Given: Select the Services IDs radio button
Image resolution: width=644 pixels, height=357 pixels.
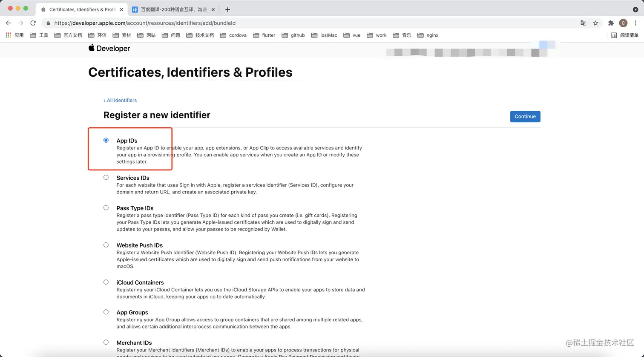Looking at the screenshot, I should [x=106, y=177].
